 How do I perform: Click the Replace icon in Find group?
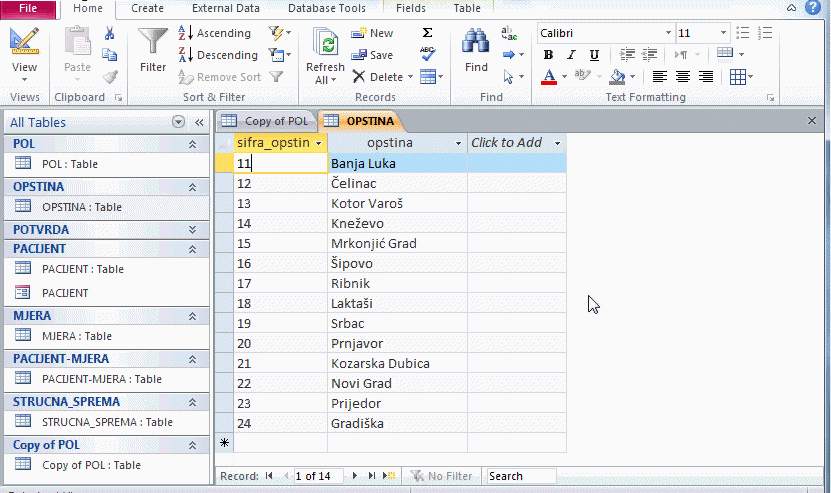[x=510, y=33]
